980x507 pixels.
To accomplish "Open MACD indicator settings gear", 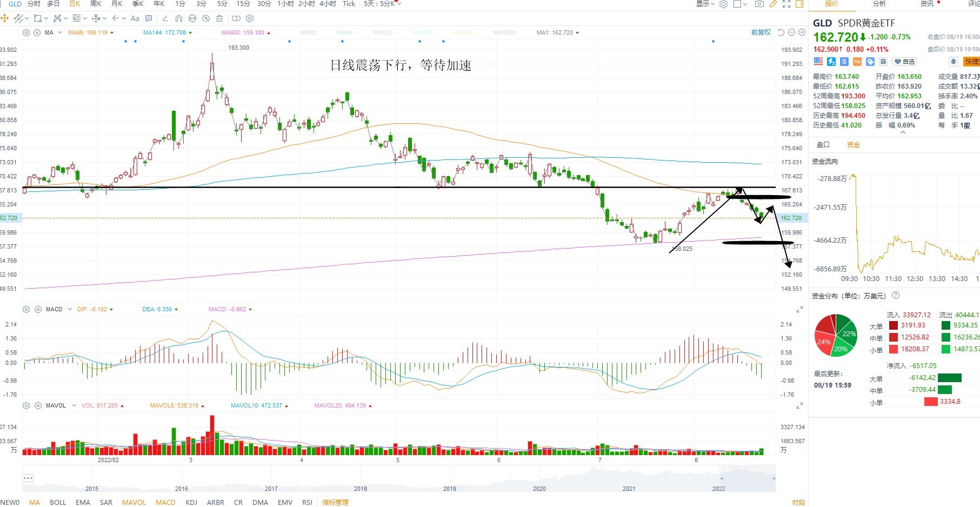I will (x=26, y=309).
